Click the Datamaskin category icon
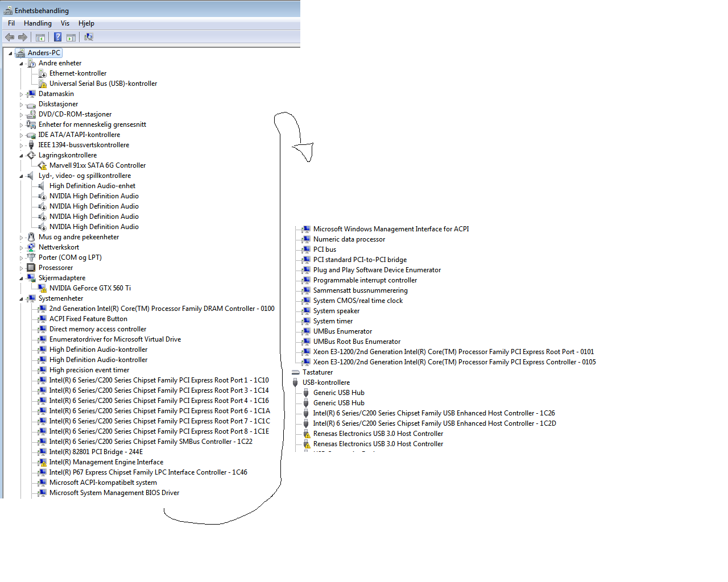Screen dimensions: 728x582 [31, 94]
